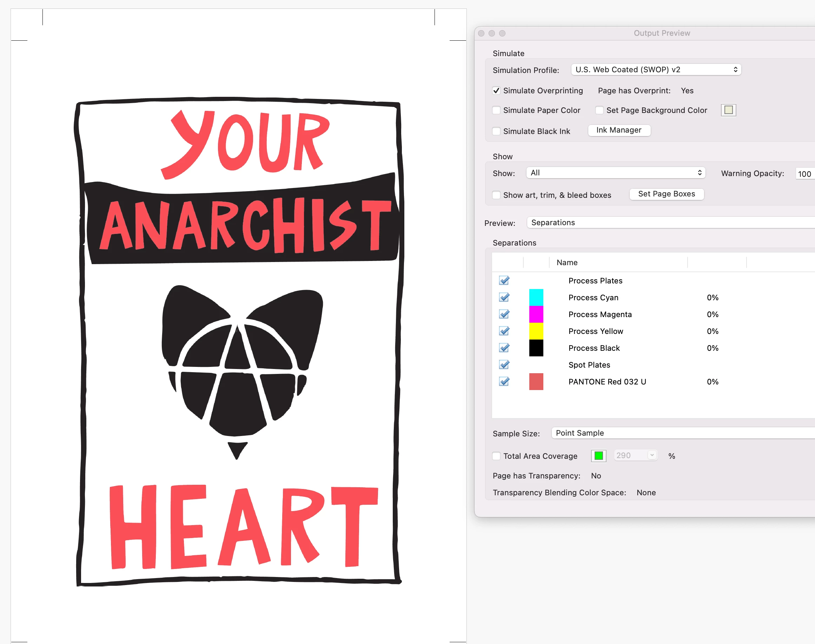The height and width of the screenshot is (644, 815).
Task: Toggle Process Black plate visibility checkbox
Action: click(504, 348)
